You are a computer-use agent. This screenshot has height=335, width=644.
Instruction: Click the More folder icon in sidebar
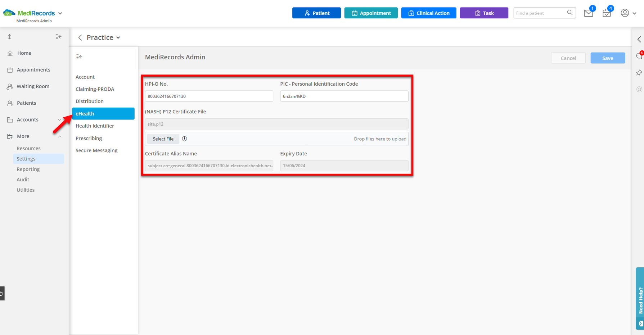[x=10, y=136]
